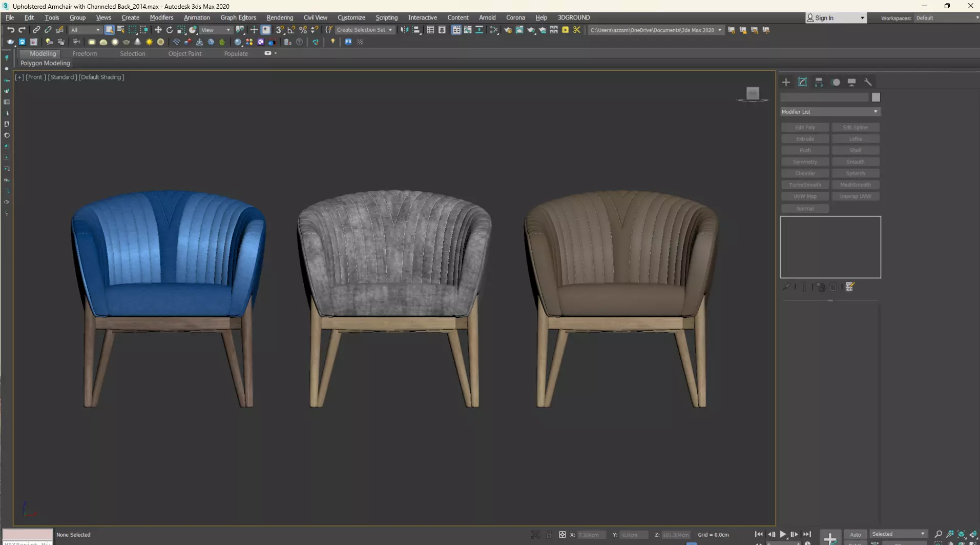Open the File menu
The width and height of the screenshot is (980, 545).
[x=10, y=17]
